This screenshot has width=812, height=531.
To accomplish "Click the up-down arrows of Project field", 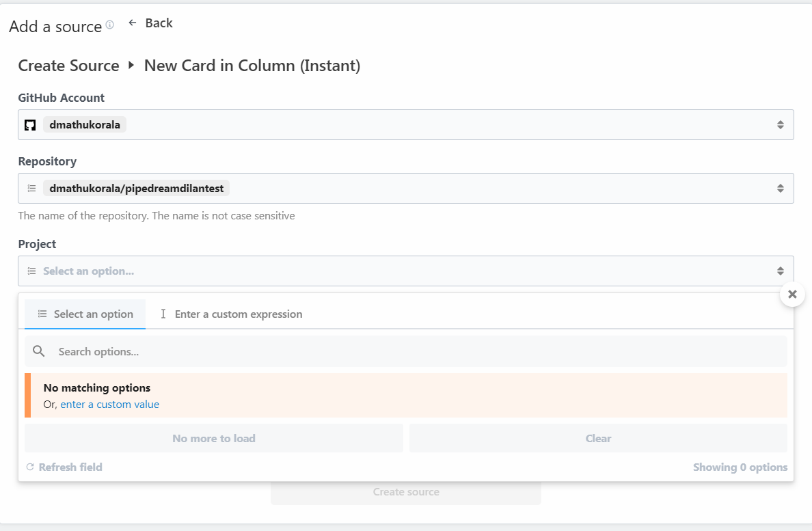I will coord(781,271).
